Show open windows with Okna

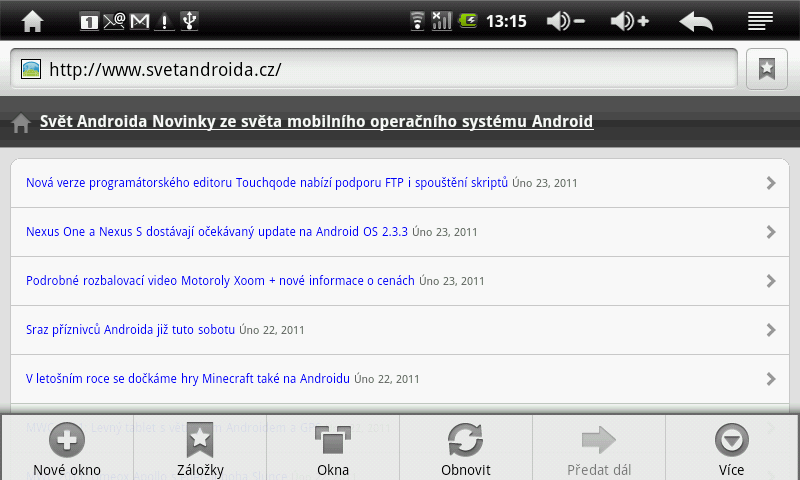(x=333, y=448)
